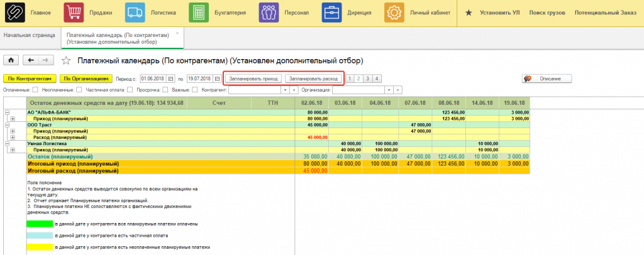This screenshot has width=644, height=255.
Task: Toggle the Оплаченные checkbox
Action: tap(35, 90)
